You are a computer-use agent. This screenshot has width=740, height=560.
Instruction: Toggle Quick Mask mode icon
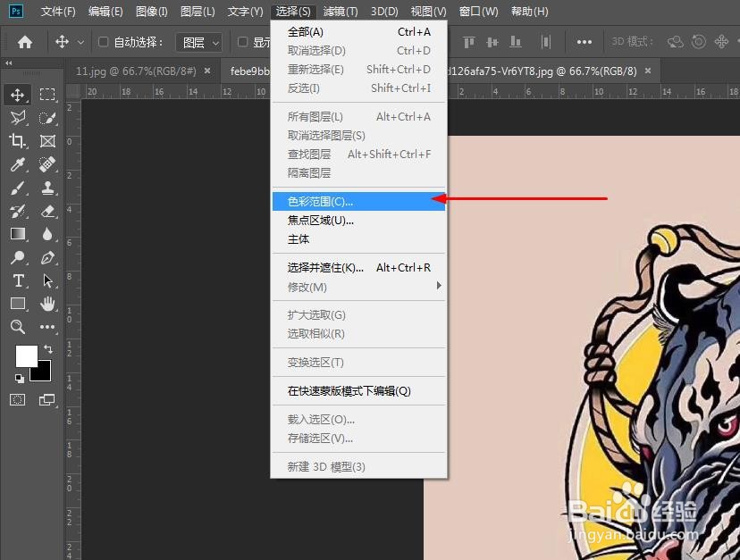[x=18, y=400]
